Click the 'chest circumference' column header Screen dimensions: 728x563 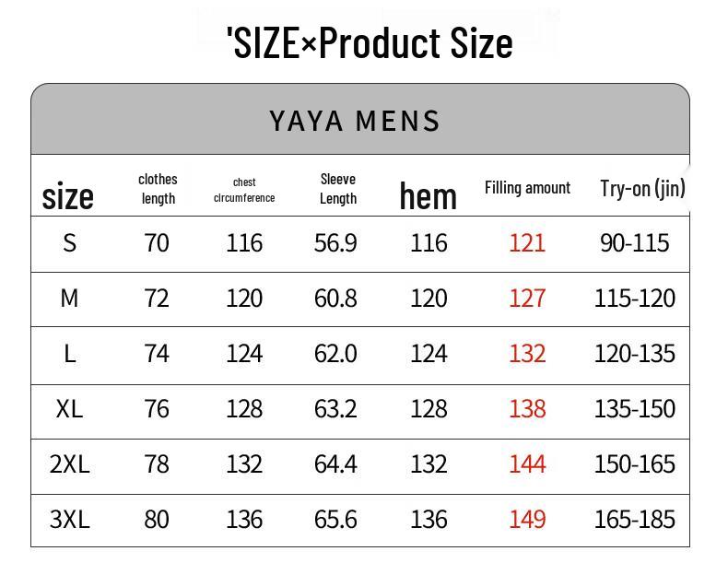(244, 190)
